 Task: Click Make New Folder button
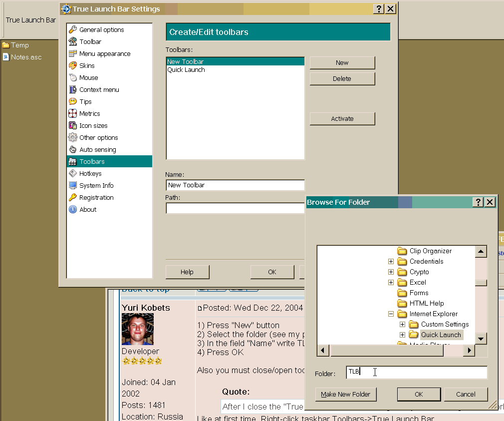pyautogui.click(x=346, y=394)
